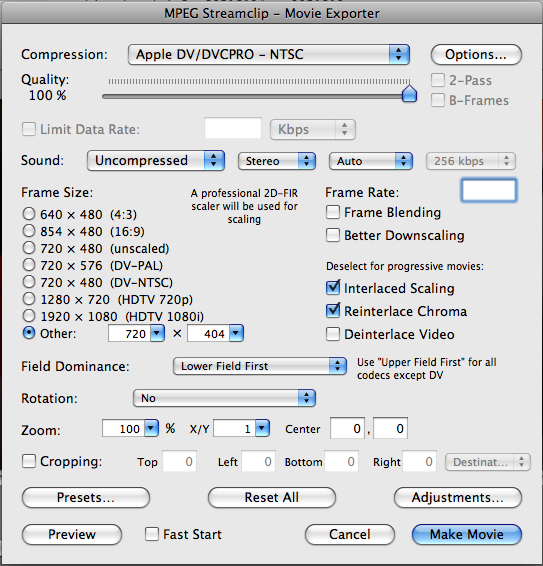543x566 pixels.
Task: Open the Kbps units dropdown
Action: (x=313, y=129)
